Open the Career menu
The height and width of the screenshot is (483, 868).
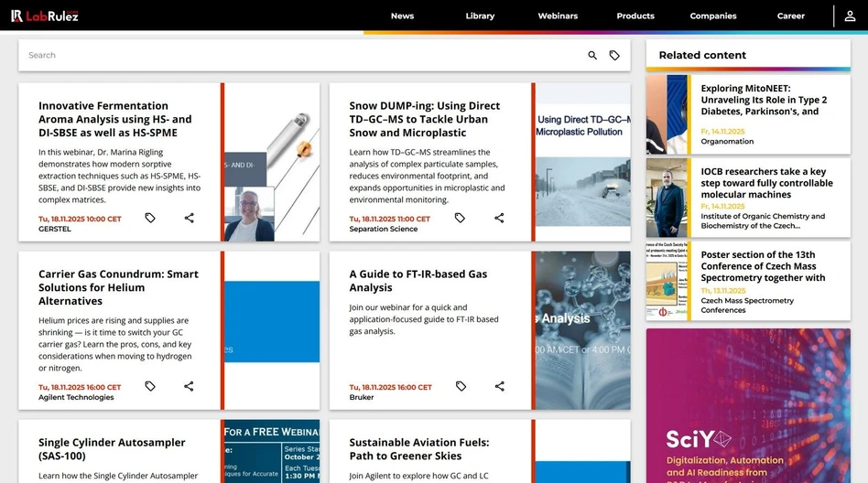tap(790, 16)
